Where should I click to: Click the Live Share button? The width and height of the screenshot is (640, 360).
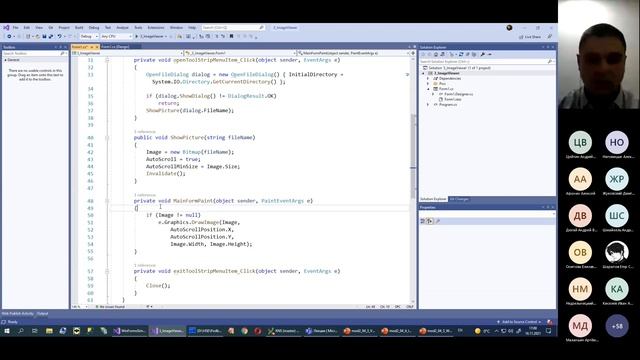[530, 37]
